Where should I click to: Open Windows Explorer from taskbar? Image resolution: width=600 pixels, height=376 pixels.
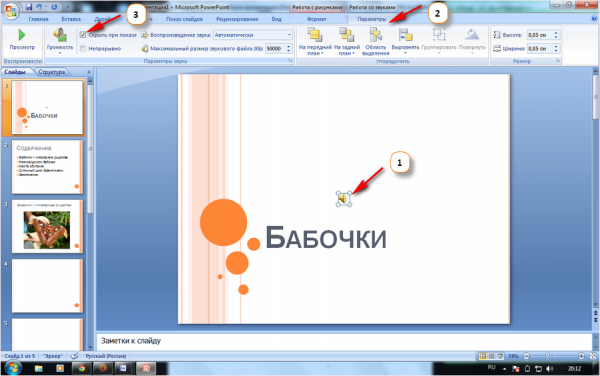pyautogui.click(x=39, y=368)
